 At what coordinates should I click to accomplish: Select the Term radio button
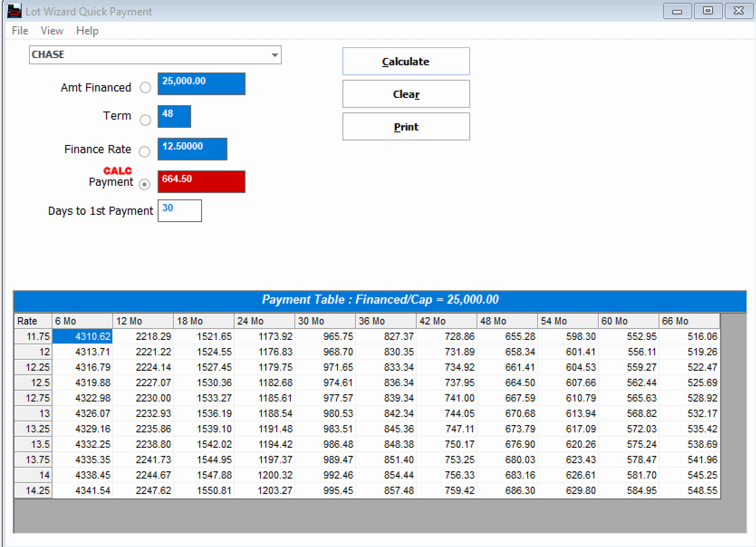point(145,120)
